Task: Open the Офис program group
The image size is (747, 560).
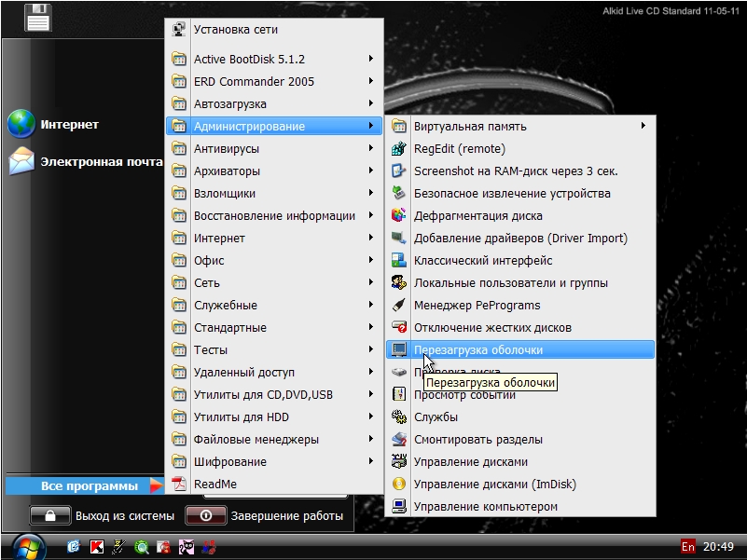Action: pyautogui.click(x=274, y=261)
